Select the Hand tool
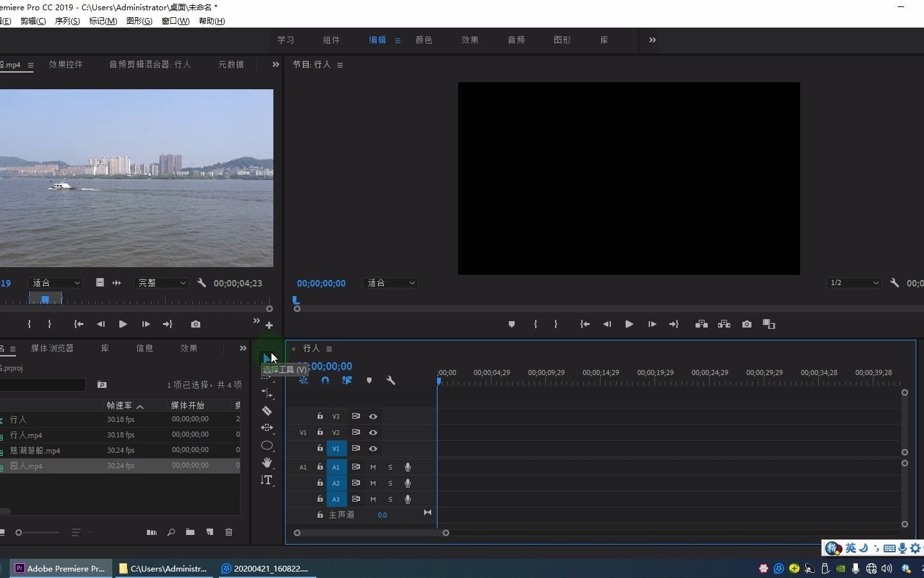This screenshot has width=924, height=578. click(x=267, y=462)
